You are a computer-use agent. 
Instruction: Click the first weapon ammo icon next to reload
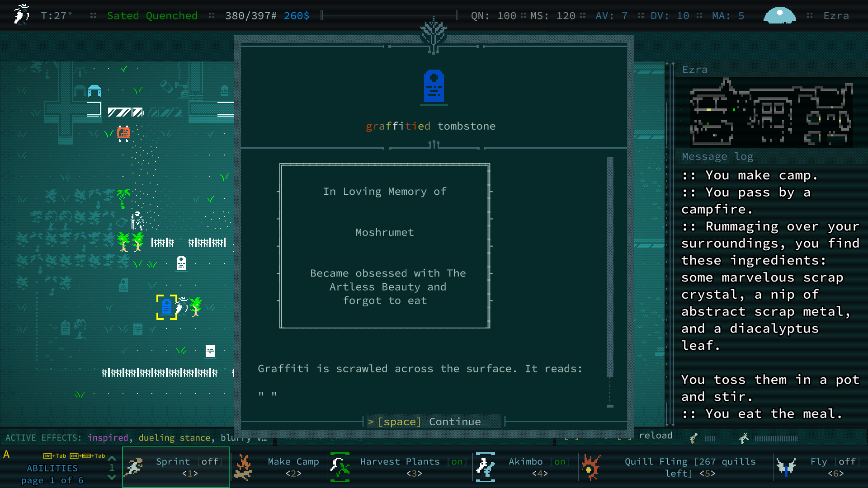pyautogui.click(x=694, y=438)
